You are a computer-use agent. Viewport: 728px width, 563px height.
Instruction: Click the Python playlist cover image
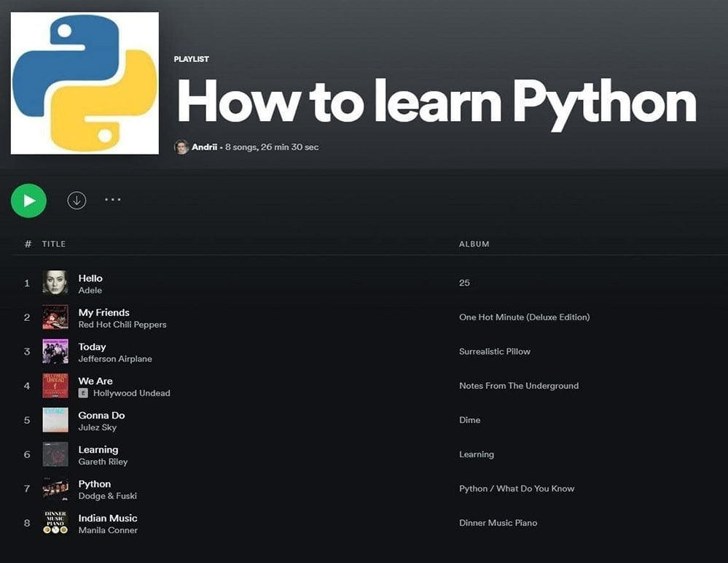(85, 82)
